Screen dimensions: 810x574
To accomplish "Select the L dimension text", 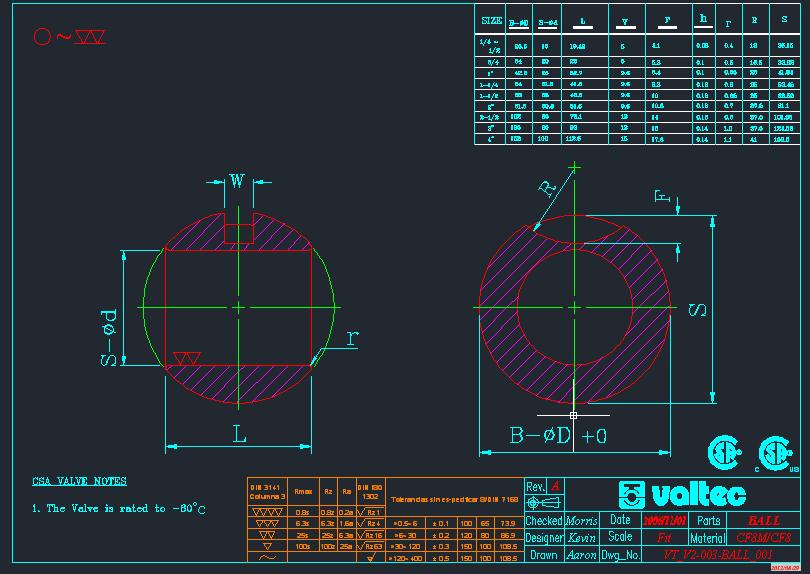I will tap(239, 434).
